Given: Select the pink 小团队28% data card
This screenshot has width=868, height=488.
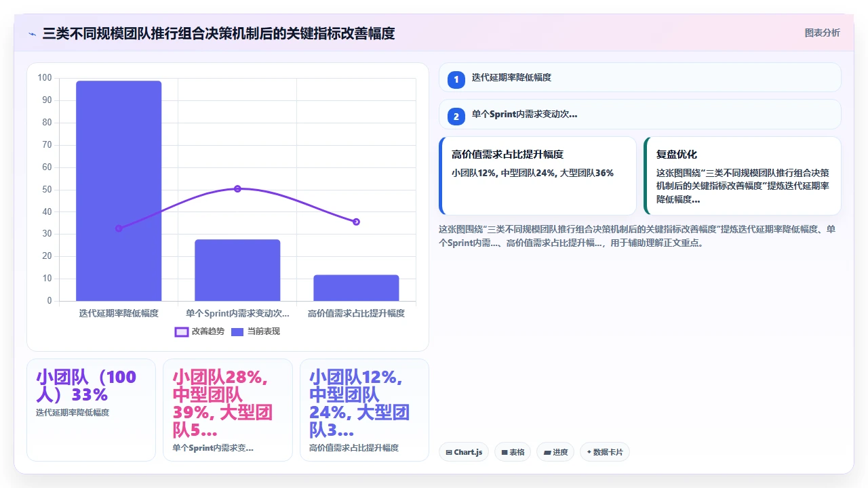Looking at the screenshot, I should [228, 410].
